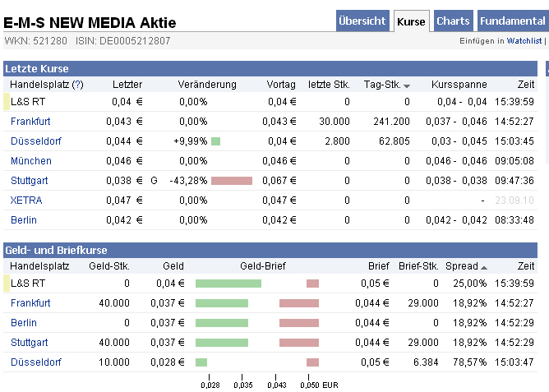This screenshot has width=549, height=392.
Task: Open Stuttgart link in Letzte Kurse
Action: [x=29, y=181]
